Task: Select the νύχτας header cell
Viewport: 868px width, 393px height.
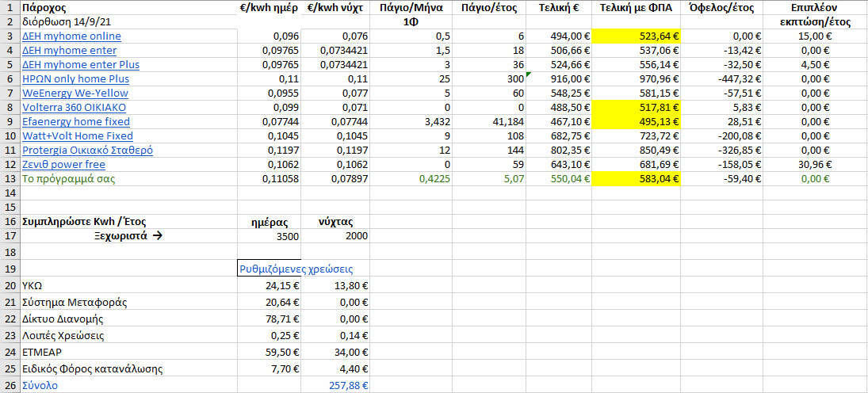Action: tap(335, 222)
